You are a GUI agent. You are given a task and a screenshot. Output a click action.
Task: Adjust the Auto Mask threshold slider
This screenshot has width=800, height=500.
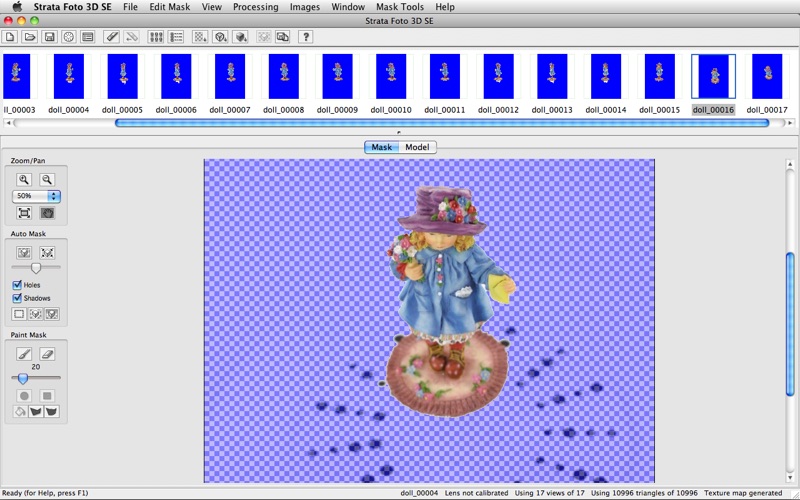[36, 267]
